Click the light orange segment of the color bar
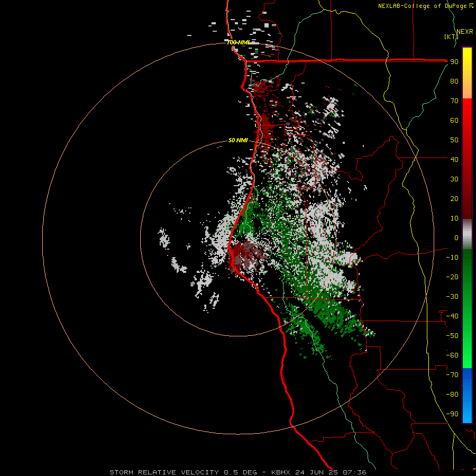The width and height of the screenshot is (476, 476). coord(467,91)
